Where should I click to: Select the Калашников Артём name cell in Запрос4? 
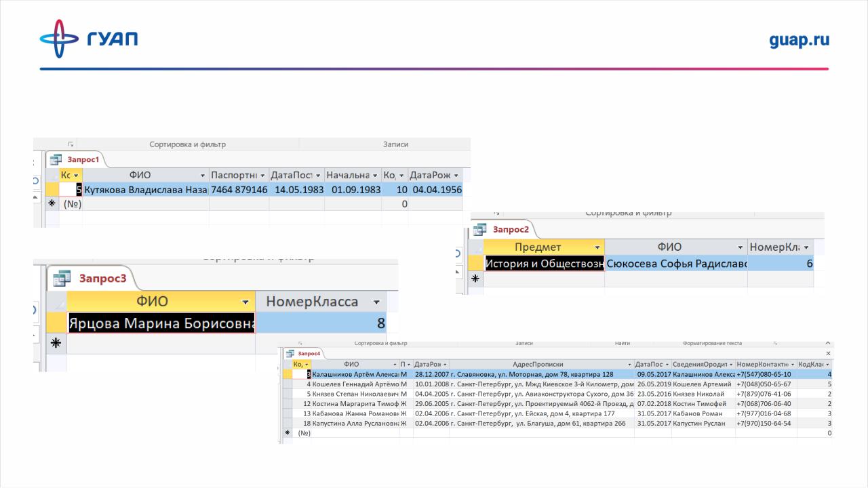point(355,374)
